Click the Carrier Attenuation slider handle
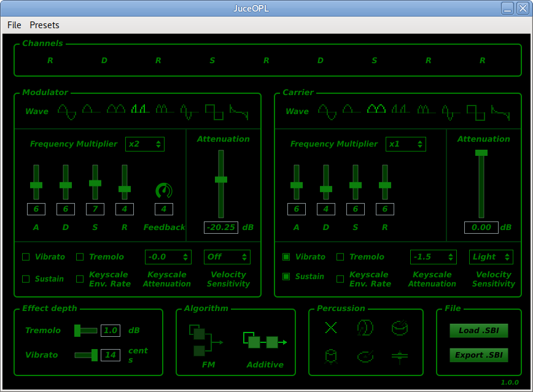Screen dimensions: 533x392 (481, 153)
